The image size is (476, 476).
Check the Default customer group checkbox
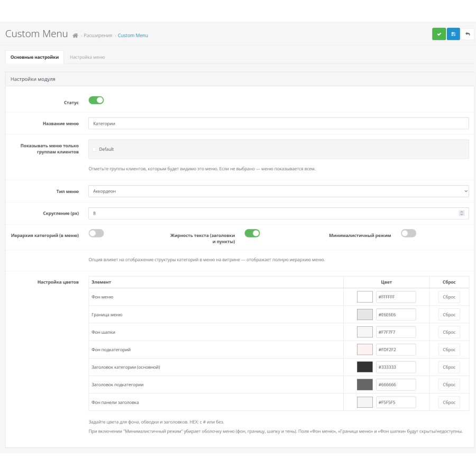(x=94, y=149)
